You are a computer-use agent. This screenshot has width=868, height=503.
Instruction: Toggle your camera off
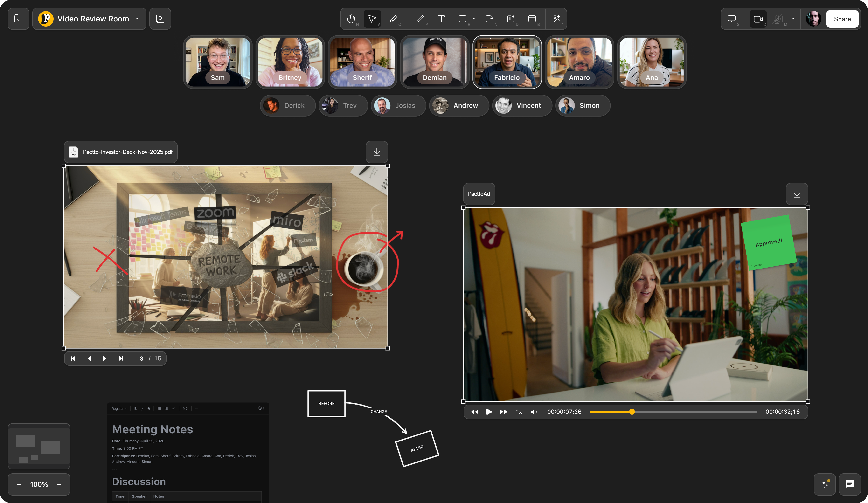point(758,19)
